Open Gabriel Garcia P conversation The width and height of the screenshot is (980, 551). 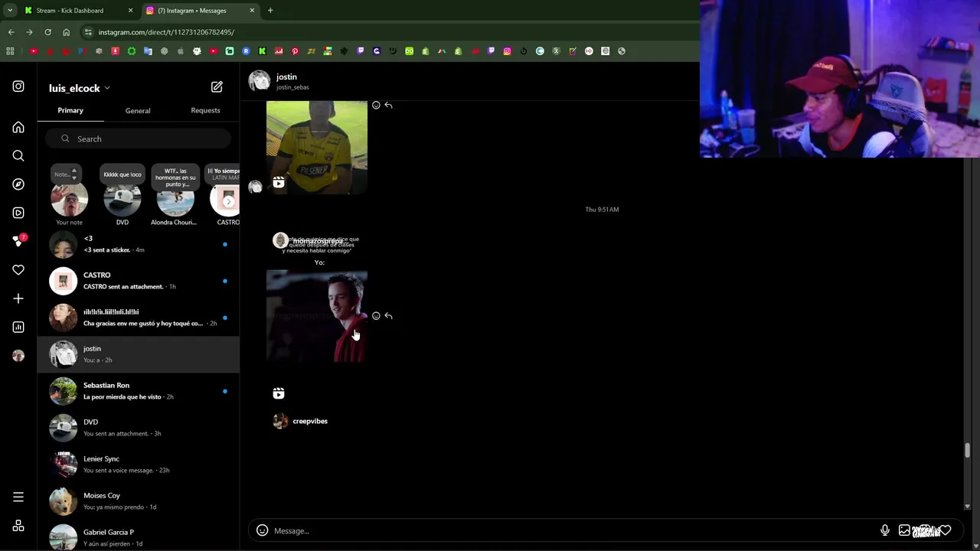pos(139,536)
